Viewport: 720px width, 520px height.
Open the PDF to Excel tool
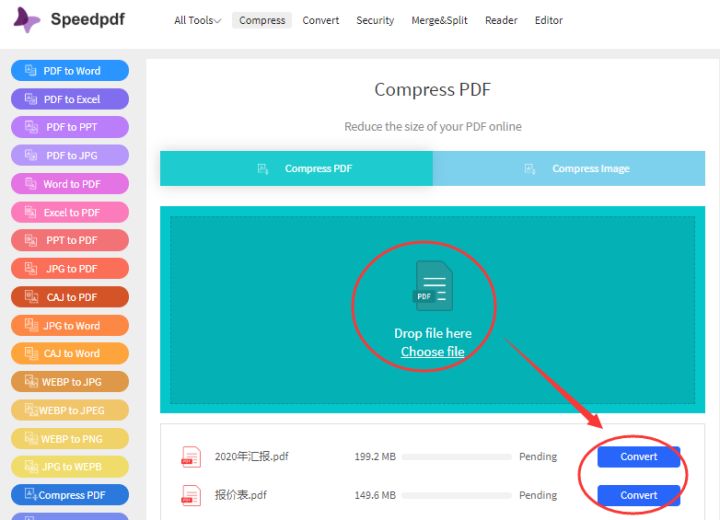pyautogui.click(x=70, y=99)
